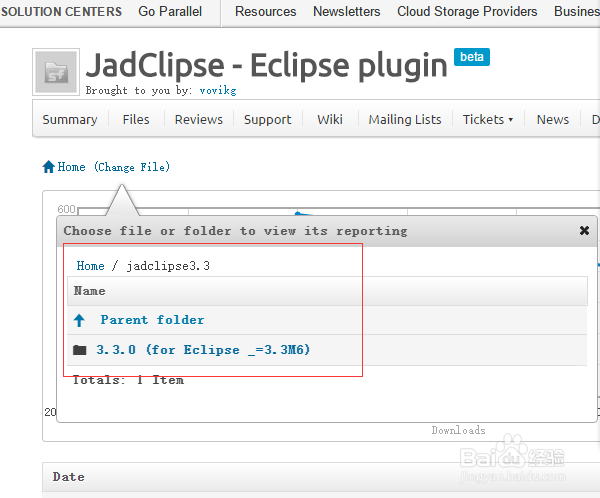The height and width of the screenshot is (498, 600).
Task: Open the Summary tab
Action: tap(70, 119)
